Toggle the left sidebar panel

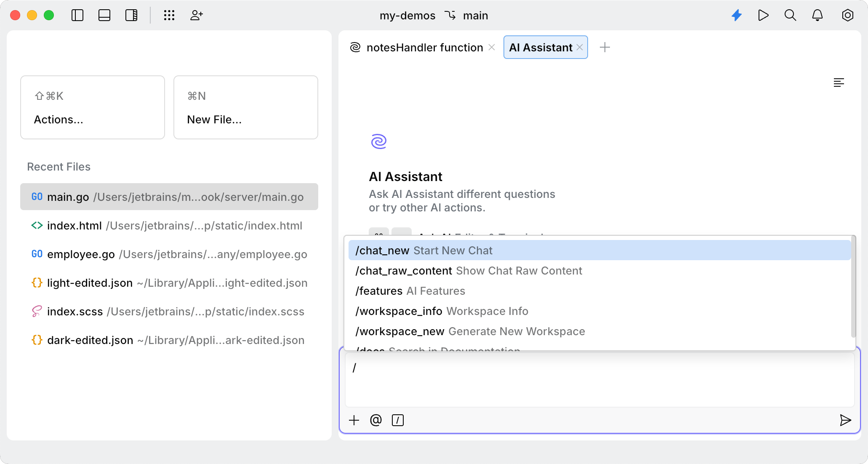pos(77,16)
